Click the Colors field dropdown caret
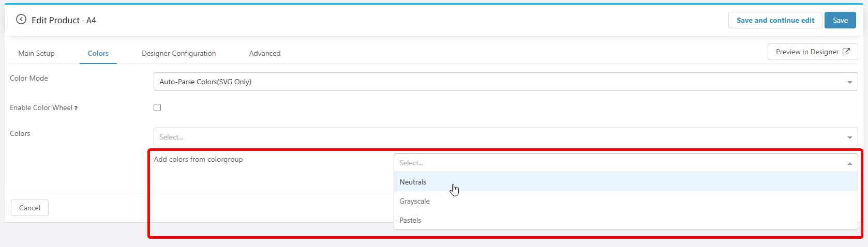 pos(849,137)
